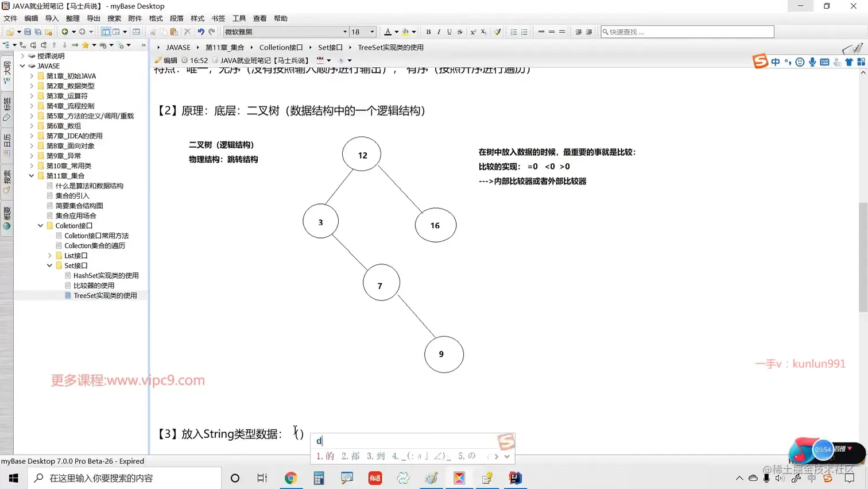Open the 微软雅黑 font dropdown
The image size is (868, 489).
[344, 32]
